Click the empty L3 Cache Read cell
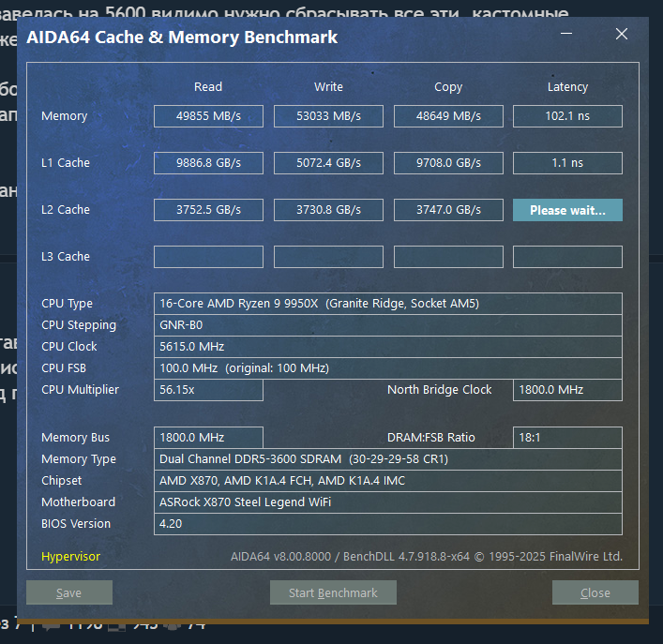The width and height of the screenshot is (663, 644). pyautogui.click(x=208, y=257)
